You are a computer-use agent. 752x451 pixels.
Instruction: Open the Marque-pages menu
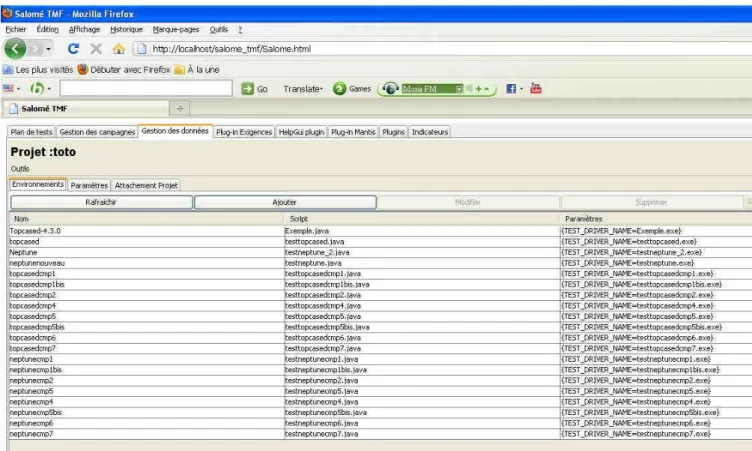[x=176, y=29]
